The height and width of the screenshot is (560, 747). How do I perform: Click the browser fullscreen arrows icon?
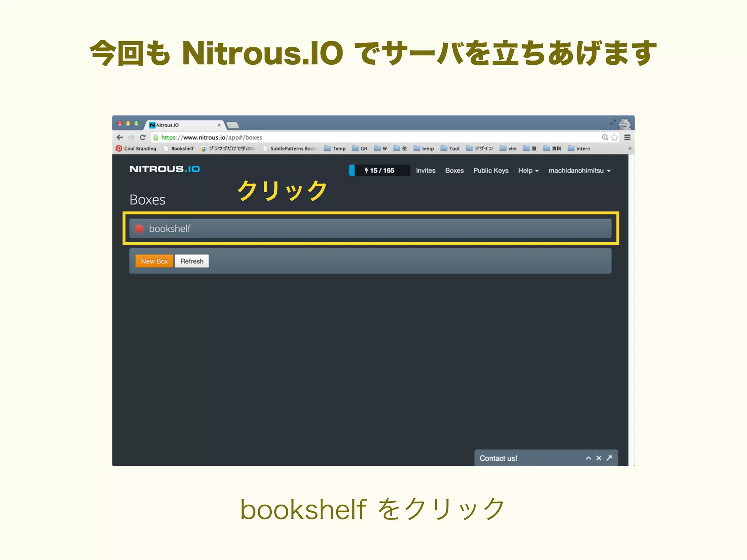[x=613, y=122]
